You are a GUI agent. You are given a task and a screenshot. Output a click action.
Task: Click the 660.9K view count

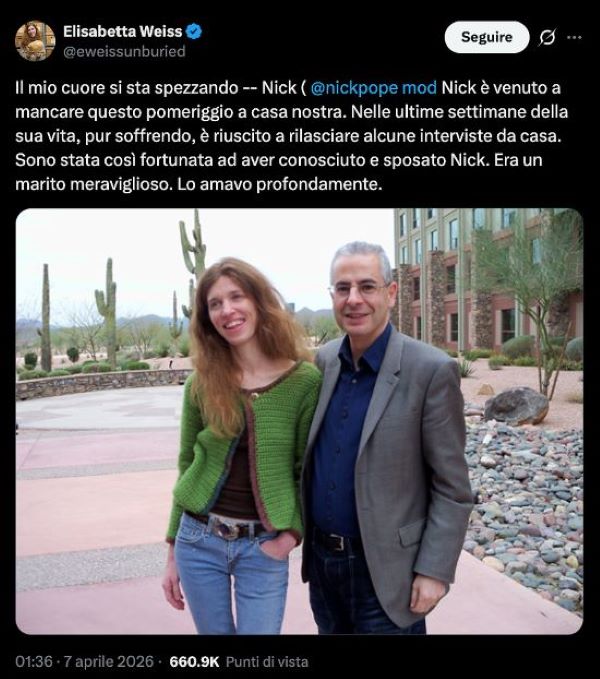click(194, 662)
